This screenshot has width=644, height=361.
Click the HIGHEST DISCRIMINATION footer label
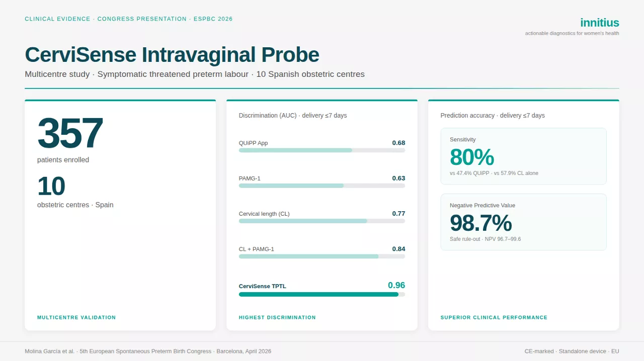tap(277, 318)
